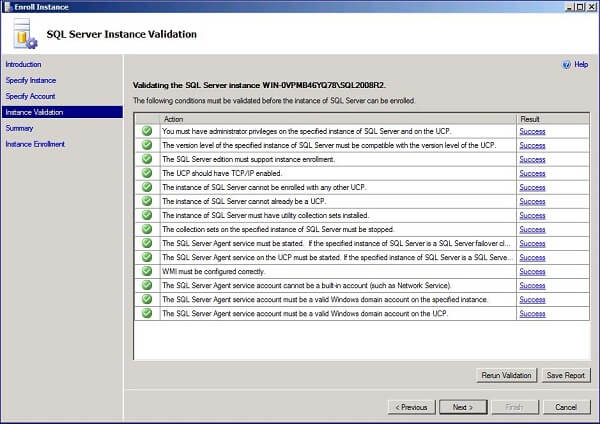Click green check for 'cannot already be a UCP'
This screenshot has height=424, width=600.
(x=147, y=201)
